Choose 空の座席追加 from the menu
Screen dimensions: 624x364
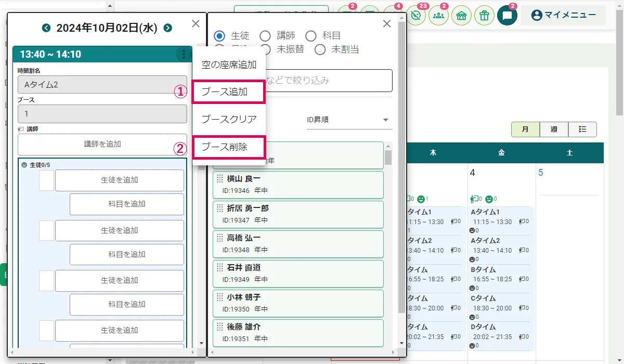229,65
